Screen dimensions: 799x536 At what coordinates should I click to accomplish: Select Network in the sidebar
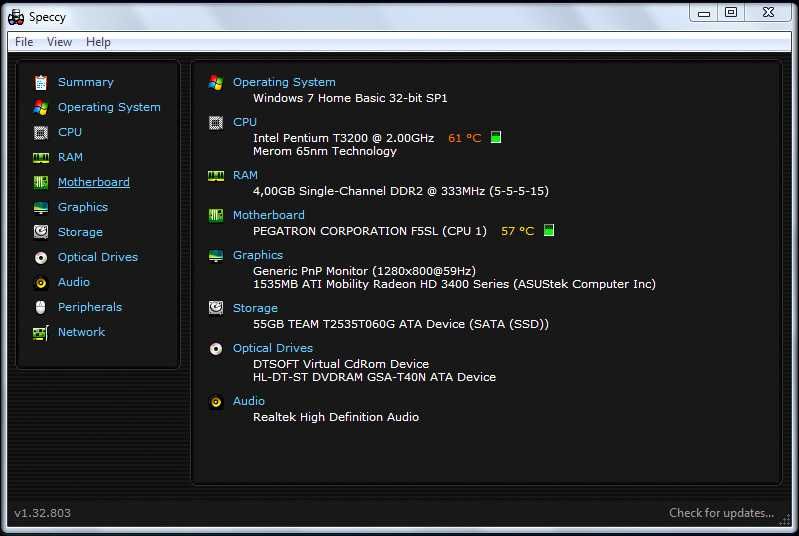82,332
